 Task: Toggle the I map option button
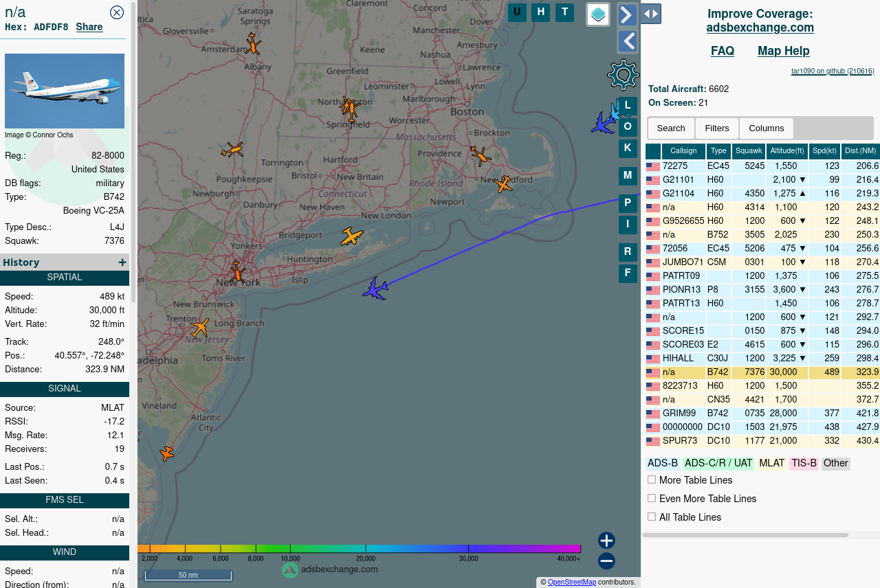pos(628,225)
